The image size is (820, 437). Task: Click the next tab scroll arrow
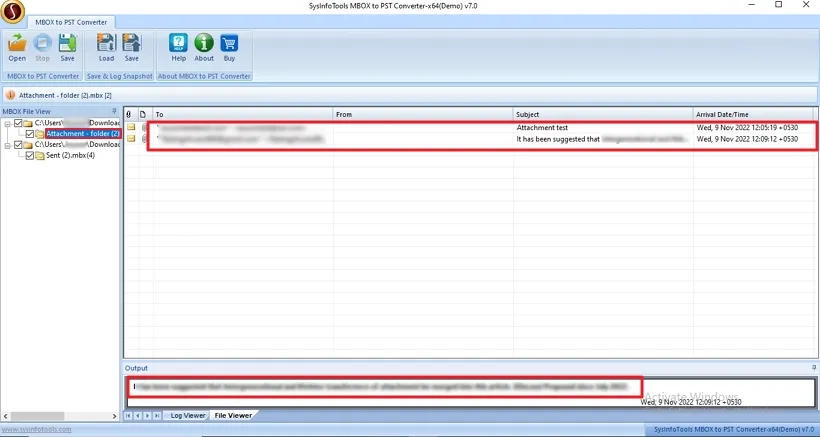pos(147,416)
